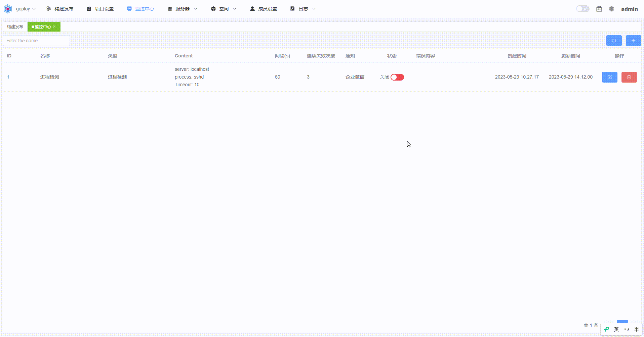Viewport: 644px width, 337px height.
Task: Expand the 空间 menu dropdown
Action: click(x=224, y=9)
